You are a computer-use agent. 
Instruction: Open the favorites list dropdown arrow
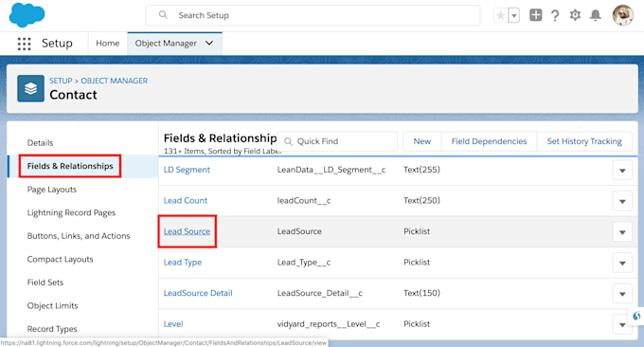coord(514,15)
